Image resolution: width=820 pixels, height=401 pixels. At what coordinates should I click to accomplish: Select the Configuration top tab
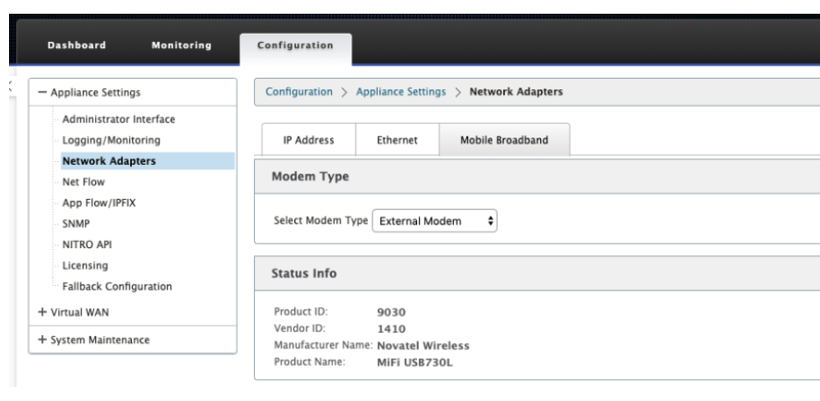(x=295, y=45)
